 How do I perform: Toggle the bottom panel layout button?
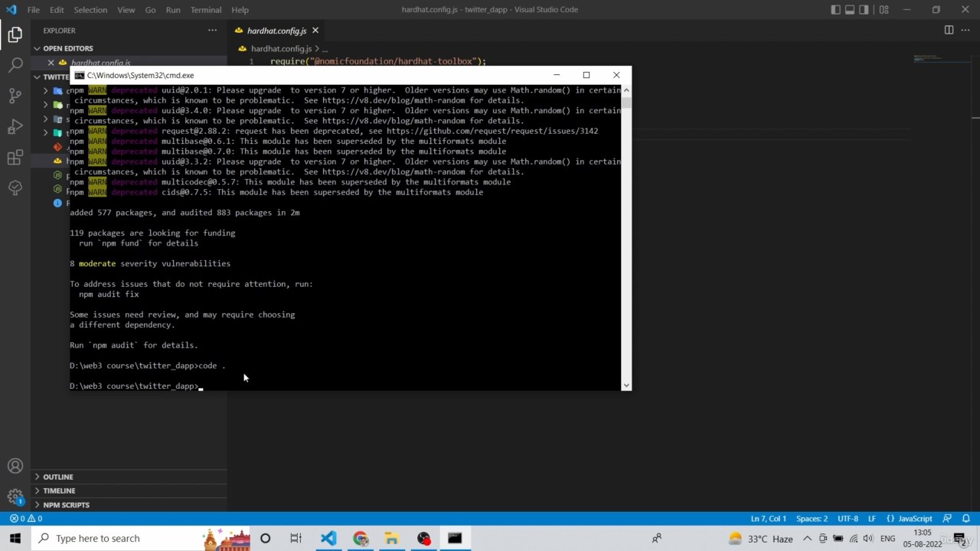[x=850, y=10]
